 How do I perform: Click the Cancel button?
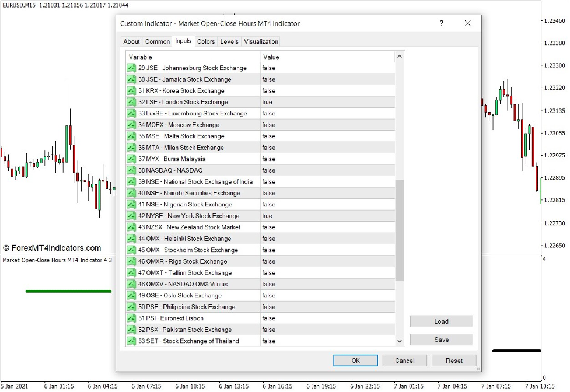pyautogui.click(x=404, y=360)
